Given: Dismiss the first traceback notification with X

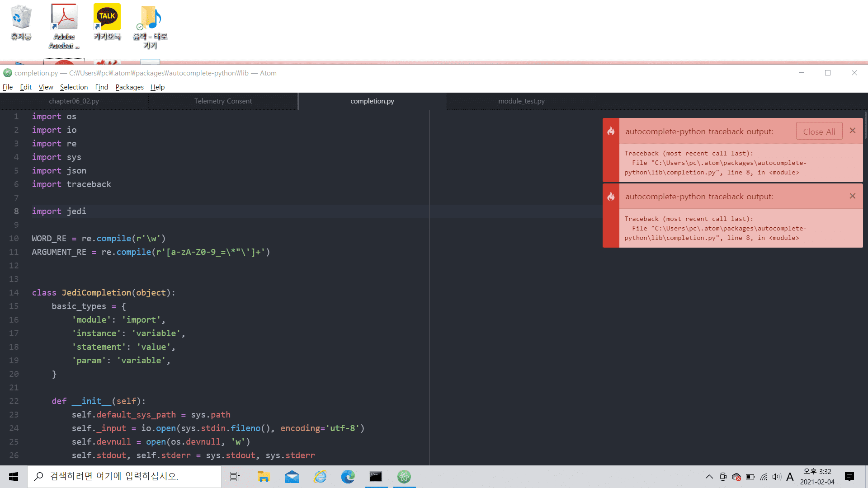Looking at the screenshot, I should tap(852, 131).
